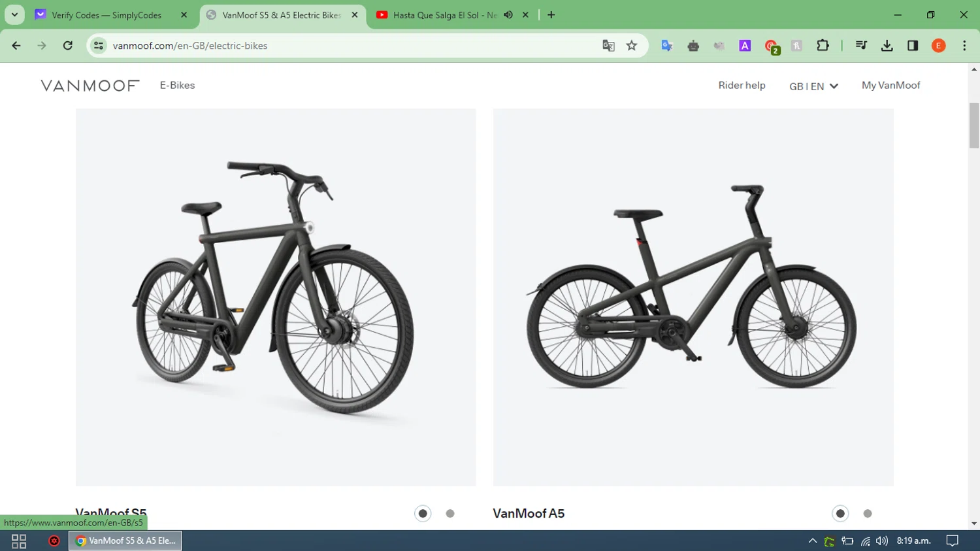Viewport: 980px width, 551px height.
Task: Open the red extension with badge 2
Action: pyautogui.click(x=772, y=46)
